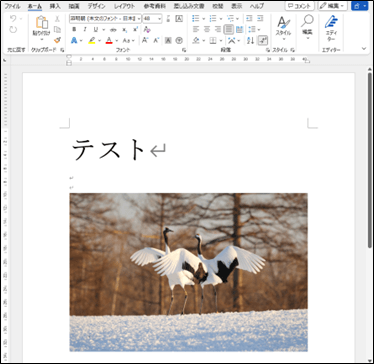Click the blue Share button
The height and width of the screenshot is (364, 374).
[360, 6]
